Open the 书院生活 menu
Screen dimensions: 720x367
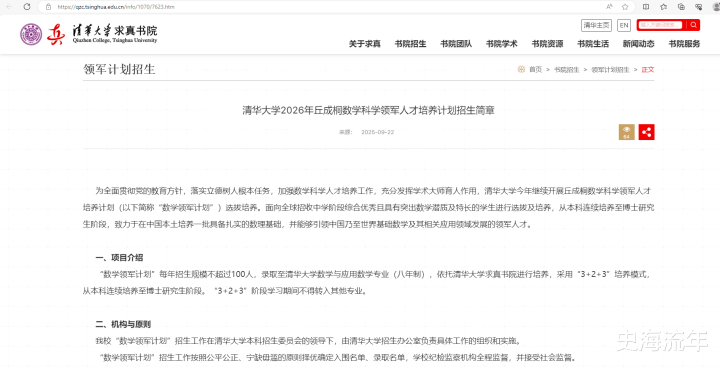[x=593, y=44]
